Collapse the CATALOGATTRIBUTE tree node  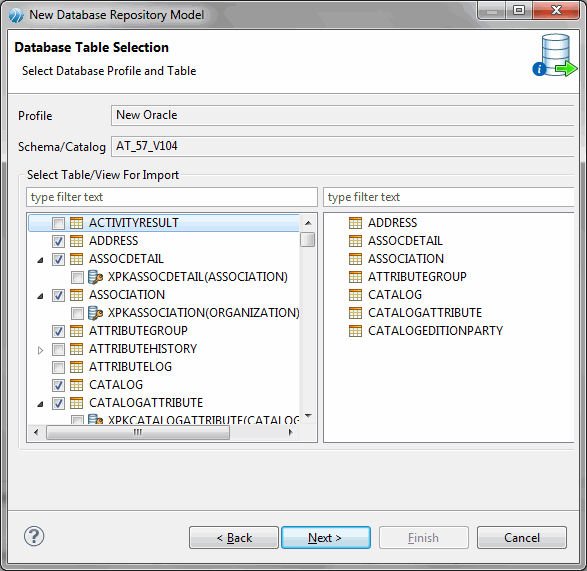pyautogui.click(x=40, y=404)
